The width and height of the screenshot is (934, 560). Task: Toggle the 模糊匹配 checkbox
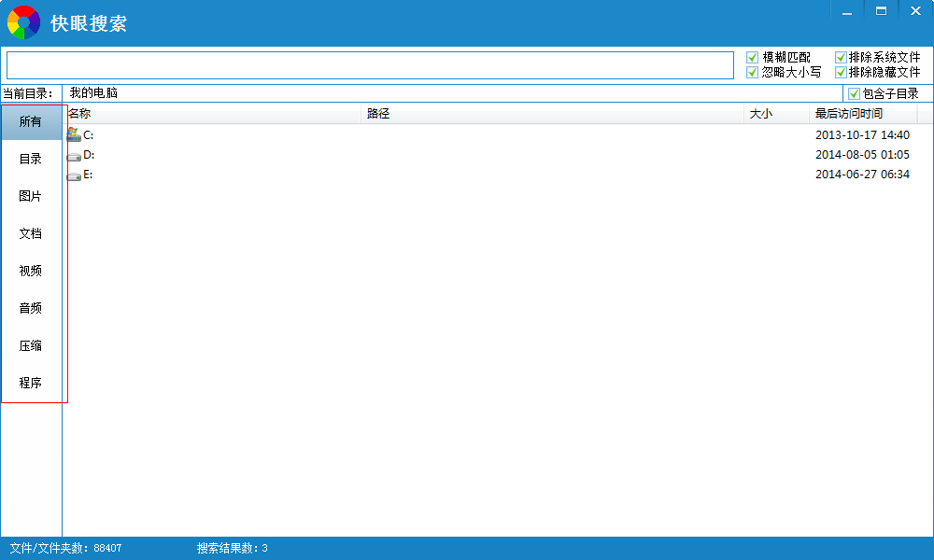(x=752, y=57)
